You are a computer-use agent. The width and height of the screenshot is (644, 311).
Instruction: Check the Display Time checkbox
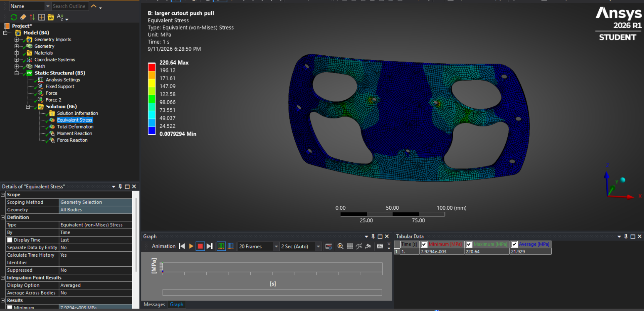(x=10, y=240)
